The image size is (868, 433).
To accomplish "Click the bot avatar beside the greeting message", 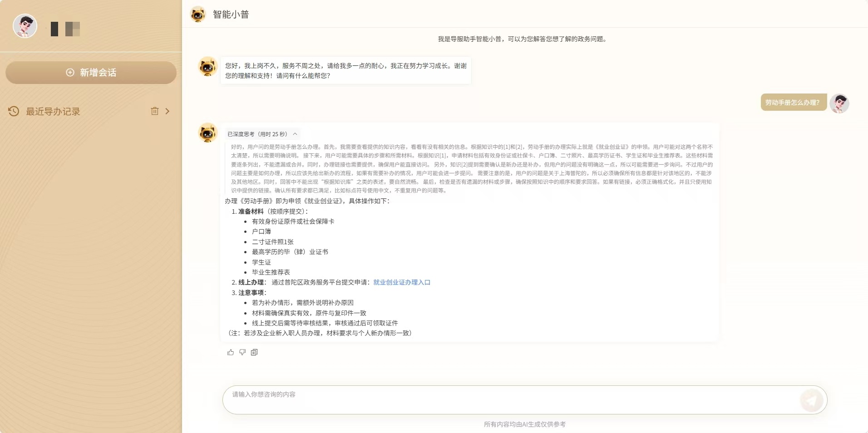I will 208,67.
